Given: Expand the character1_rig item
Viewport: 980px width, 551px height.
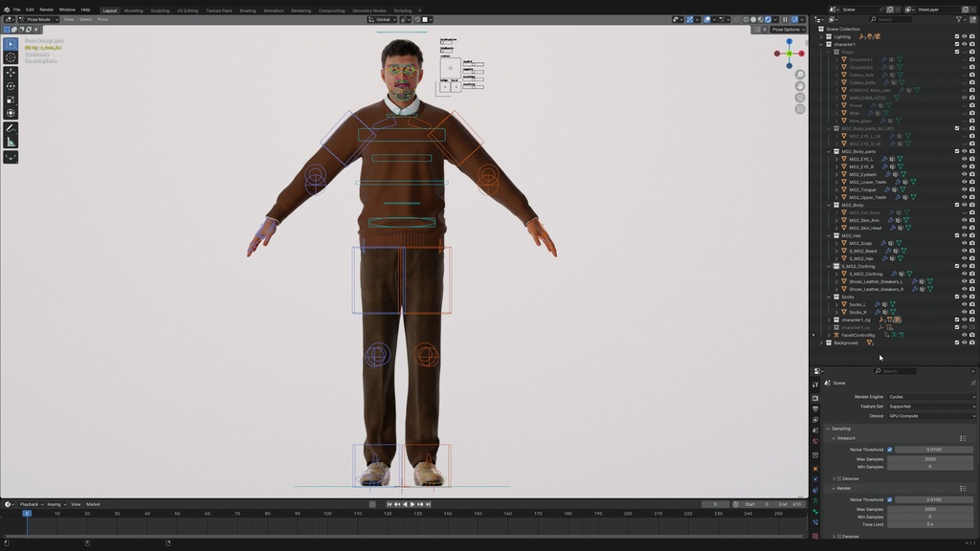Looking at the screenshot, I should click(829, 320).
